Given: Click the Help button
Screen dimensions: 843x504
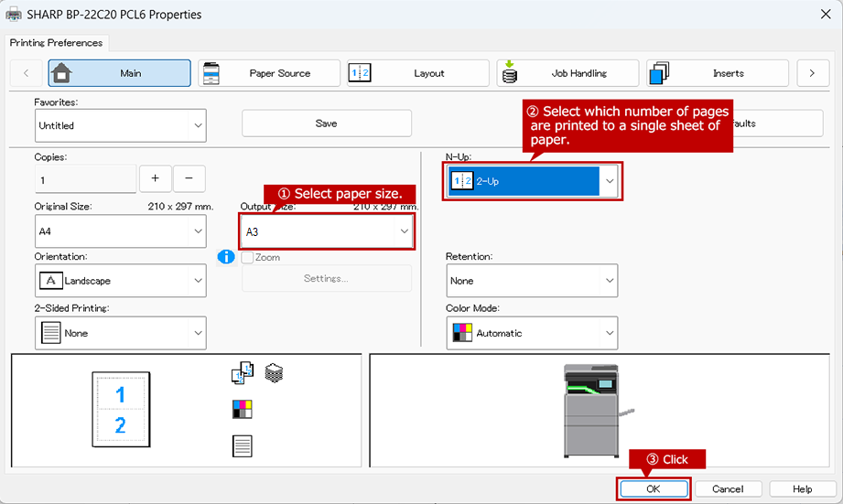Looking at the screenshot, I should coord(802,489).
